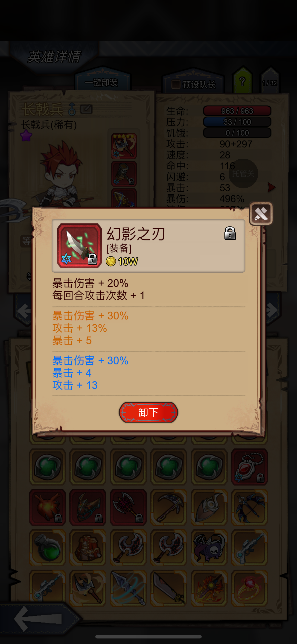This screenshot has height=644, width=297.
Task: Select the skull cloak inventory item
Action: pos(209,547)
